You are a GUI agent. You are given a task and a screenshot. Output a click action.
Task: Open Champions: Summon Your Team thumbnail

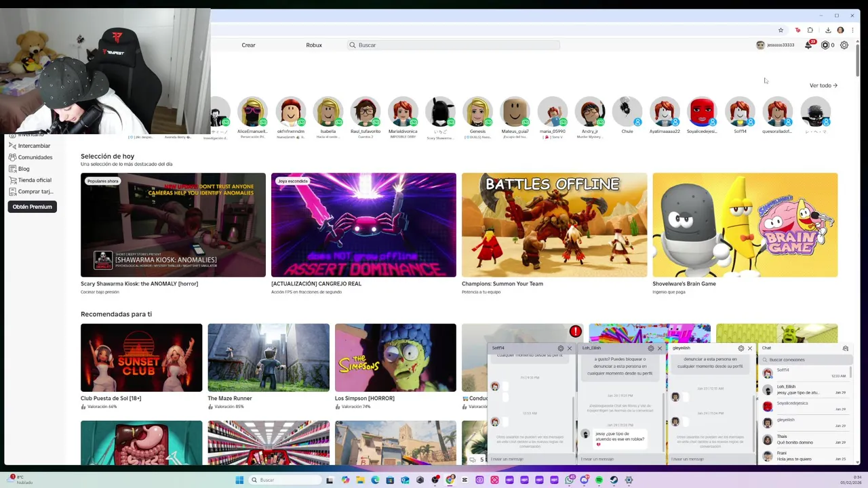[554, 225]
